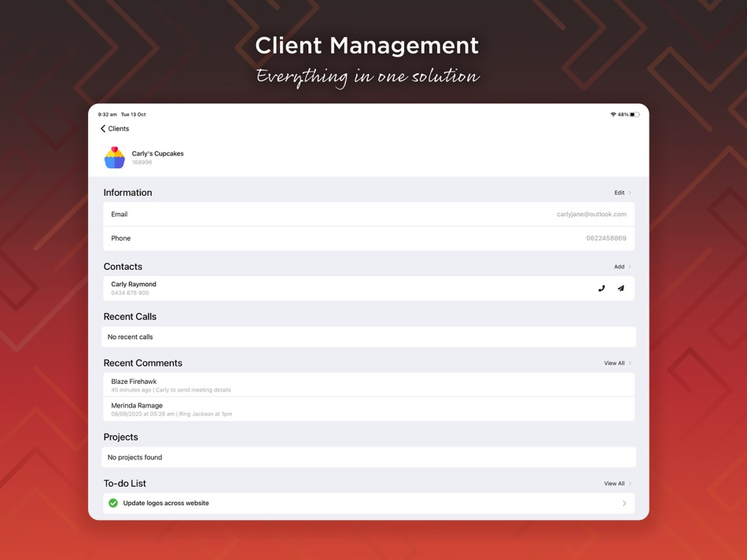Open Update logos task via row chevron
The image size is (747, 560).
[624, 503]
